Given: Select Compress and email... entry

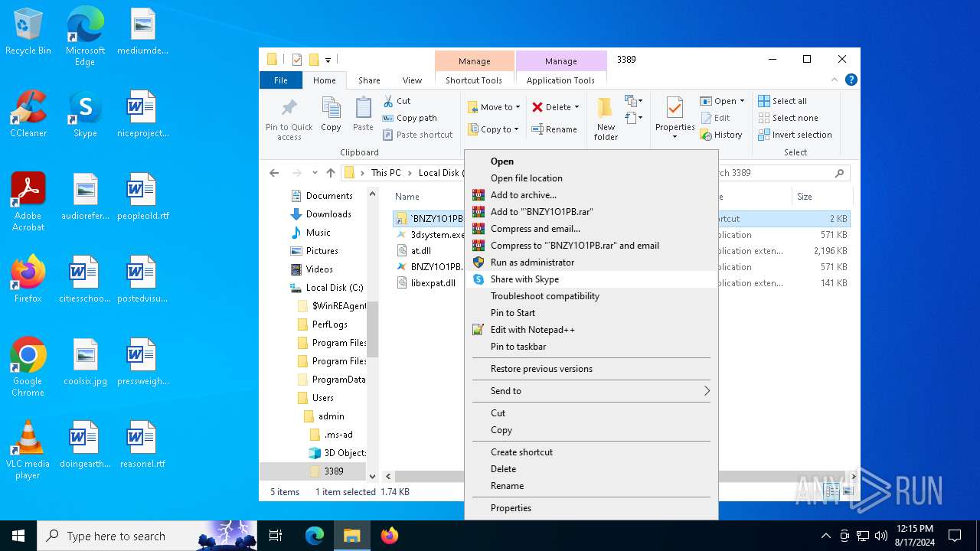Looking at the screenshot, I should click(591, 229).
